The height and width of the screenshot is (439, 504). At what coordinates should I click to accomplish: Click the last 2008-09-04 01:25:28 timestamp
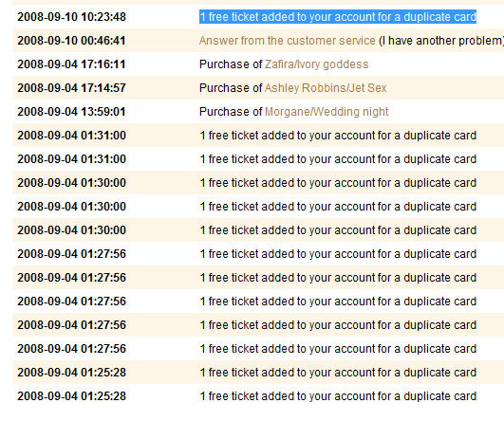(72, 396)
